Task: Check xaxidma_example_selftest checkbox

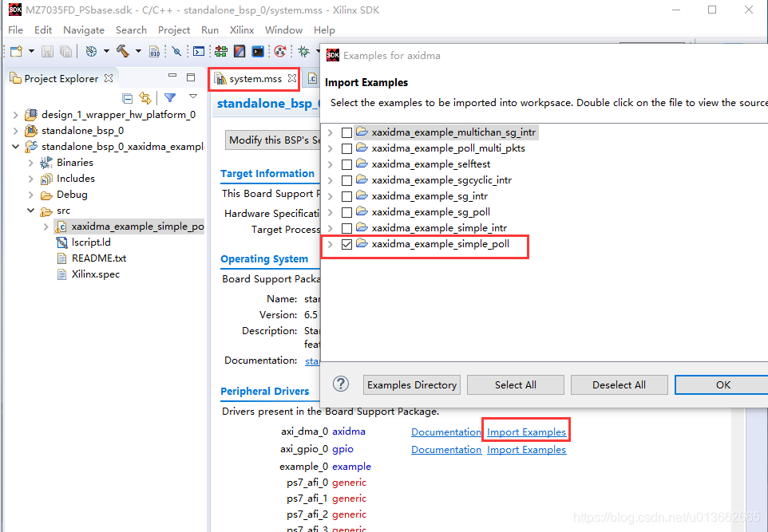Action: (x=346, y=165)
